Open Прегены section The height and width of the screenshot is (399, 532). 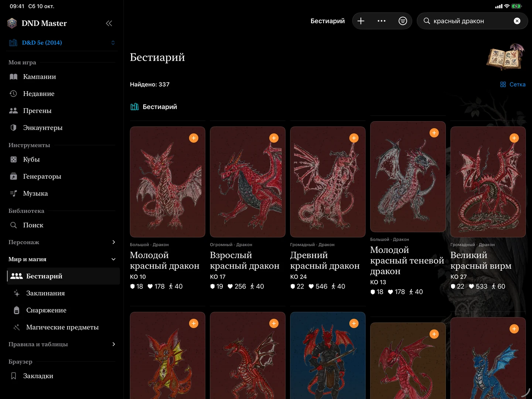[x=62, y=110]
